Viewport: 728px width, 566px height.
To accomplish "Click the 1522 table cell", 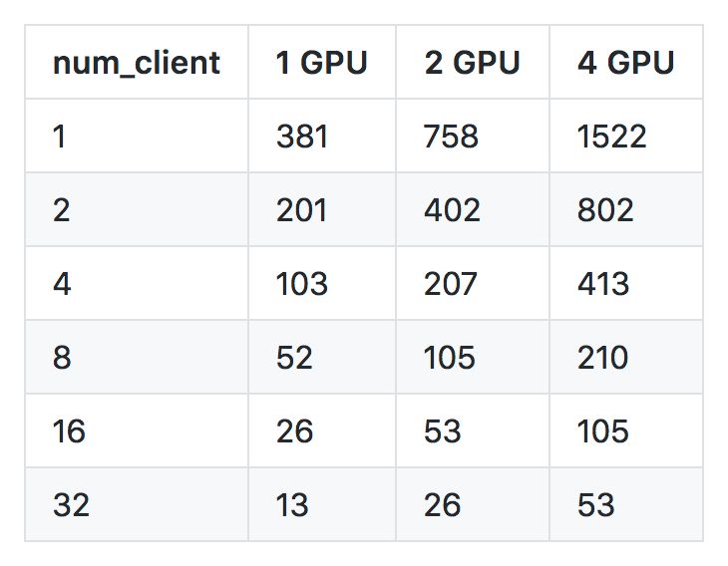I will click(x=626, y=136).
